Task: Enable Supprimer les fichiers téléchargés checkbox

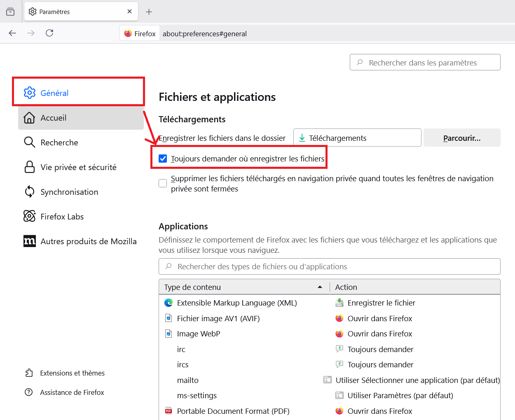Action: [x=163, y=183]
